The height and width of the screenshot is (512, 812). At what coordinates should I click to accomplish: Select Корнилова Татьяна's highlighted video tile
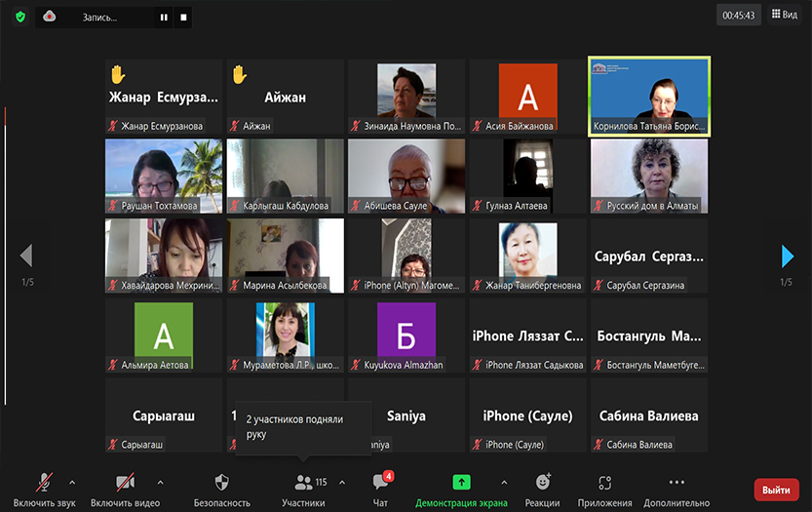pyautogui.click(x=649, y=96)
